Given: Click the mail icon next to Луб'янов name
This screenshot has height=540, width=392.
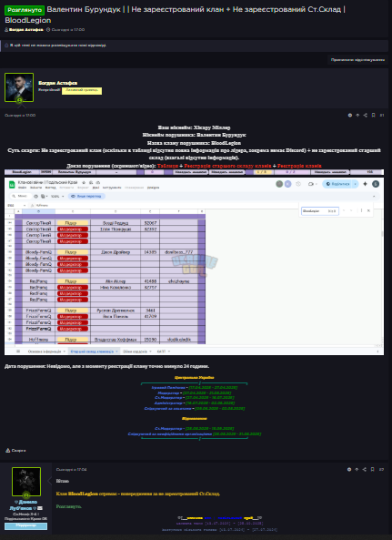Looking at the screenshot, I should pyautogui.click(x=40, y=508).
